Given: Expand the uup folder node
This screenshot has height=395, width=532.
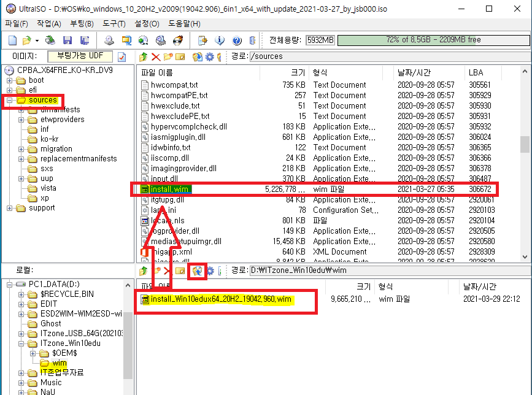Looking at the screenshot, I should 21,178.
